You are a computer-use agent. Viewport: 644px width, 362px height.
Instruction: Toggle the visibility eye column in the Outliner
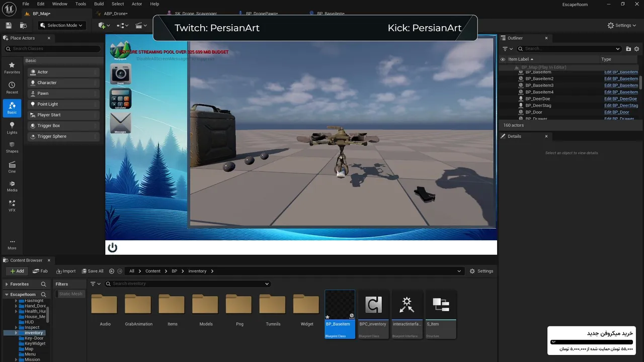pyautogui.click(x=503, y=59)
